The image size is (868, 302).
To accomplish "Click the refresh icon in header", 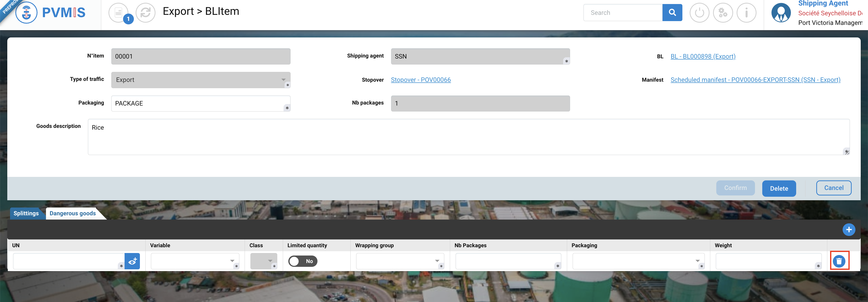I will 145,13.
